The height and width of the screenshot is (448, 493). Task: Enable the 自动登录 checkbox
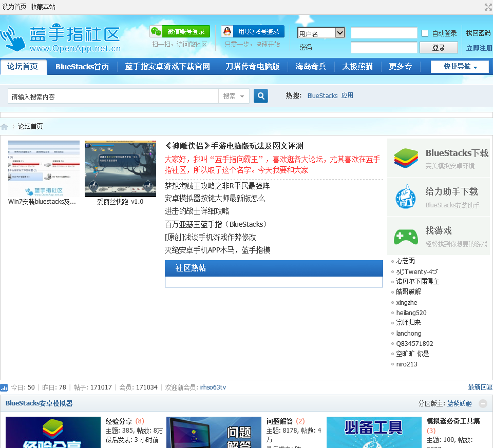[x=425, y=33]
